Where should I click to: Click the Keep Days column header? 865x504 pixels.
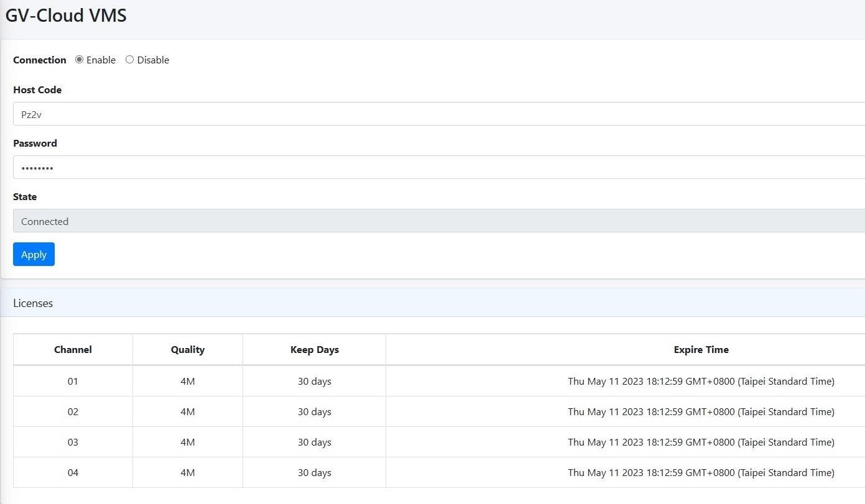coord(314,350)
